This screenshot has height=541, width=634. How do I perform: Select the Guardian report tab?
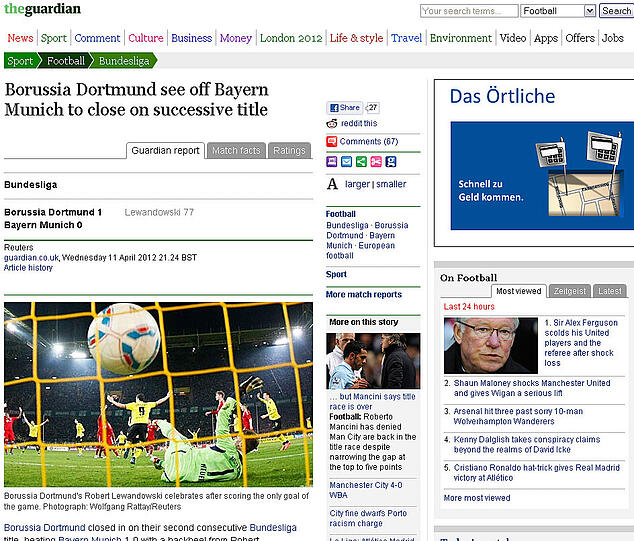(165, 150)
